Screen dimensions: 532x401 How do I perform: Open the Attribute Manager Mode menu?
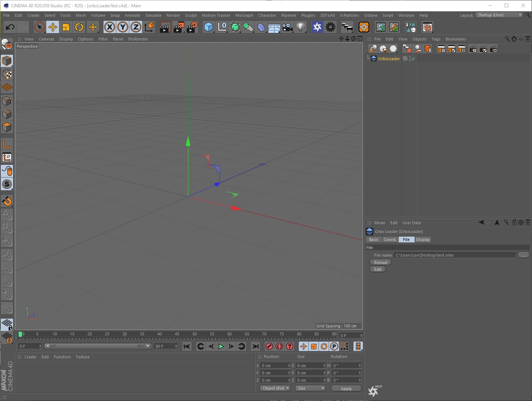tap(379, 223)
